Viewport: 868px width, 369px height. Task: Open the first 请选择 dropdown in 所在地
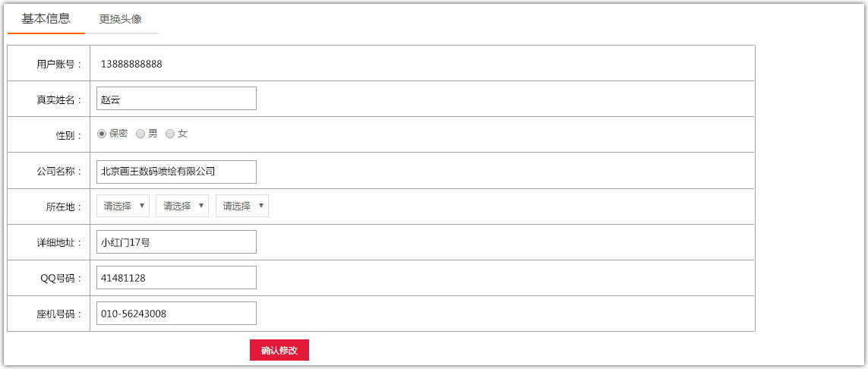pos(123,206)
